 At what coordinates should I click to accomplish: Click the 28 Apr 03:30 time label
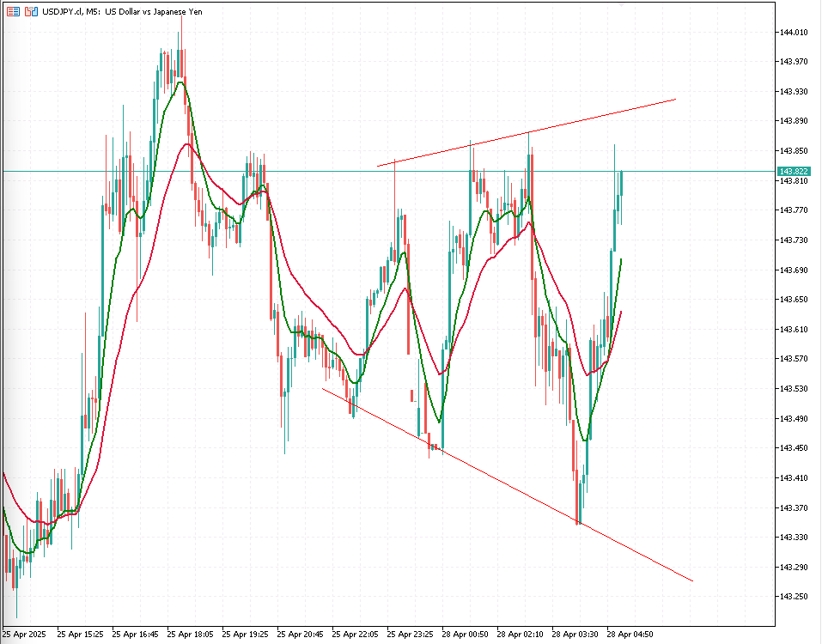pos(575,634)
